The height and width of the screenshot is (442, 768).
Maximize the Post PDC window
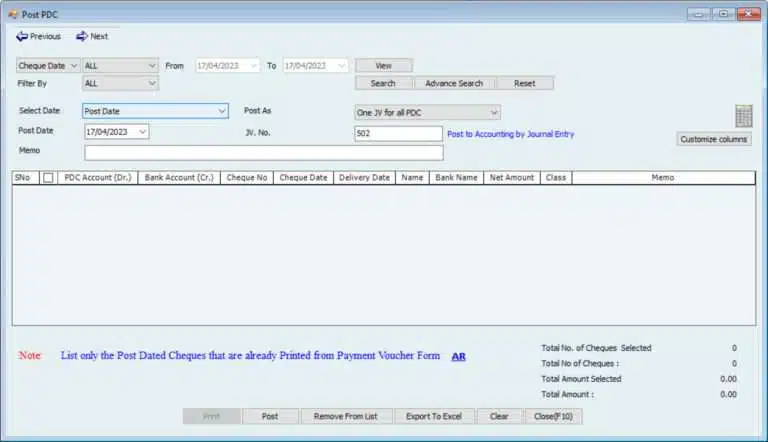click(723, 14)
